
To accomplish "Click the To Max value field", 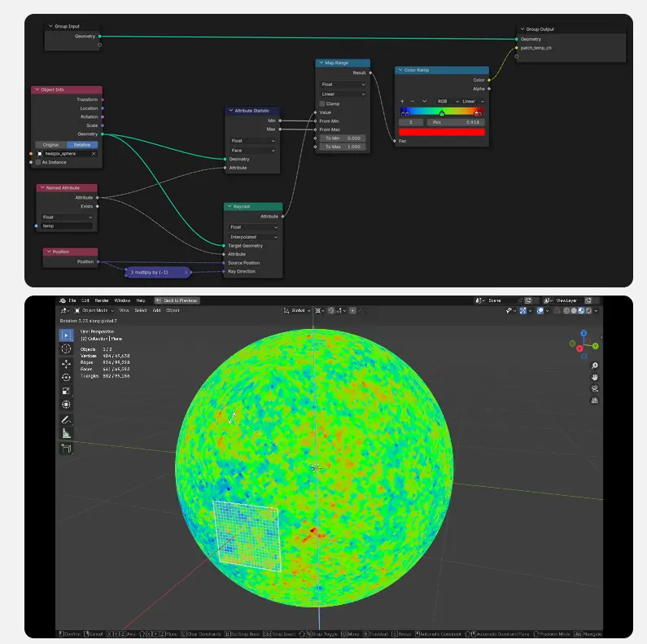I will (x=343, y=147).
